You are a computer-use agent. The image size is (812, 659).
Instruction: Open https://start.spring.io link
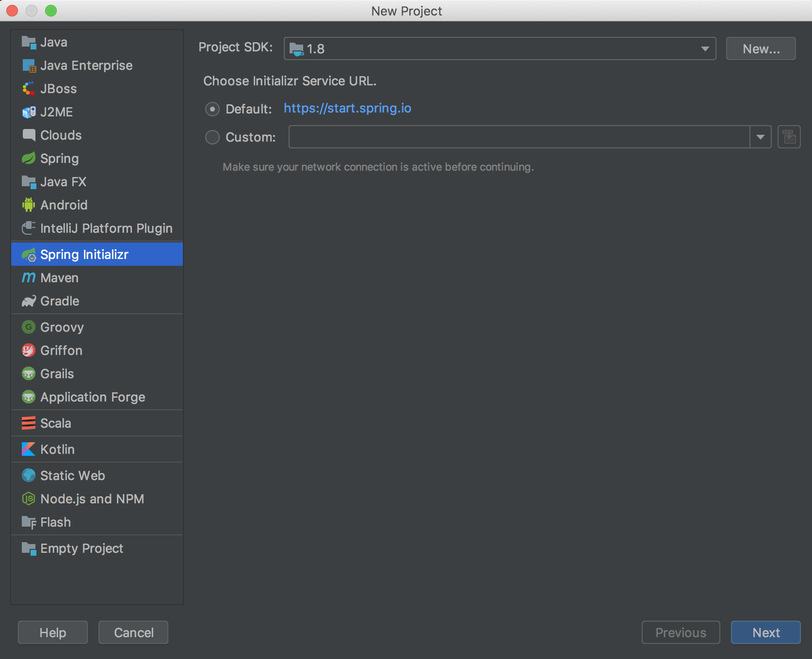coord(347,108)
